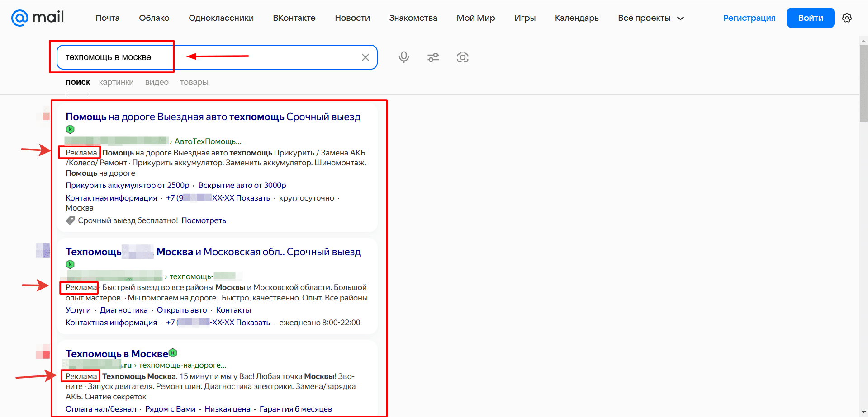Viewport: 868px width, 417px height.
Task: Open the Регистрация link
Action: pyautogui.click(x=749, y=18)
